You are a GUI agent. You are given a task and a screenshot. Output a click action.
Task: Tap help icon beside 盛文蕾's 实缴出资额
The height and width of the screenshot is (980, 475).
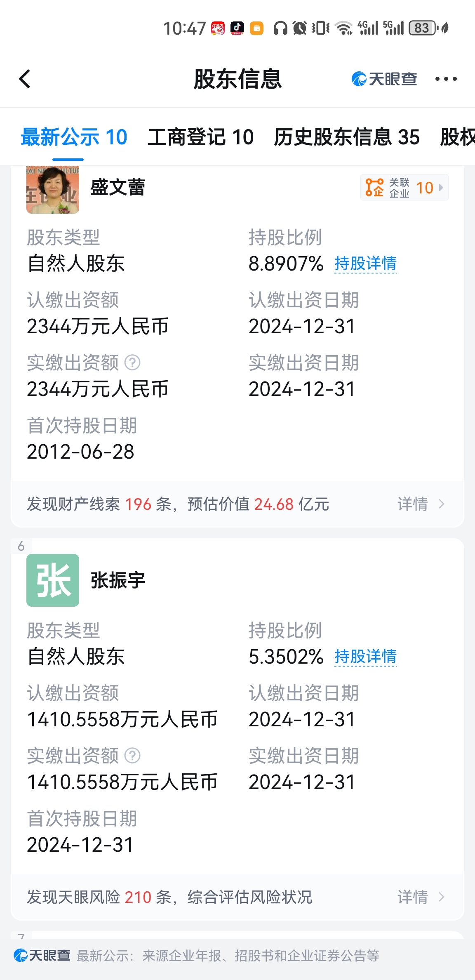point(132,363)
